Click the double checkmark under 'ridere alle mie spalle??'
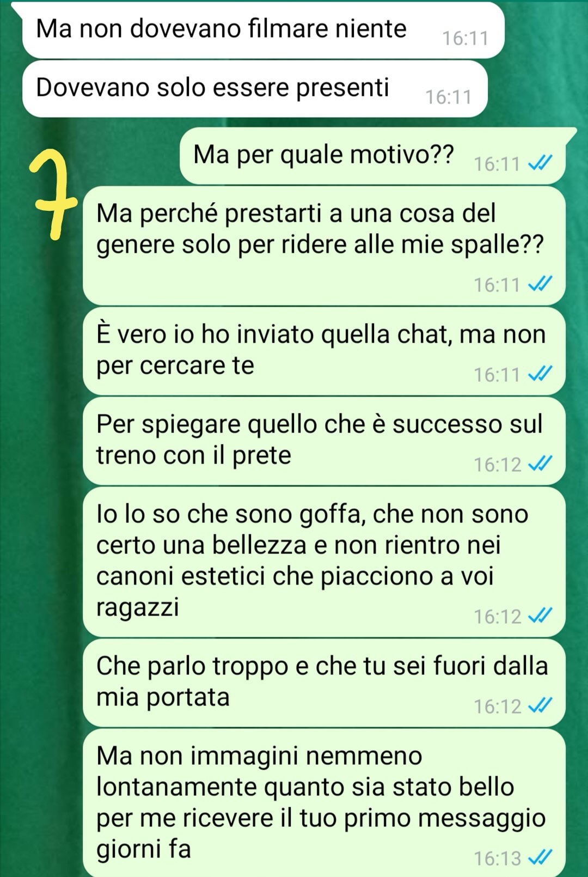 pos(541,284)
